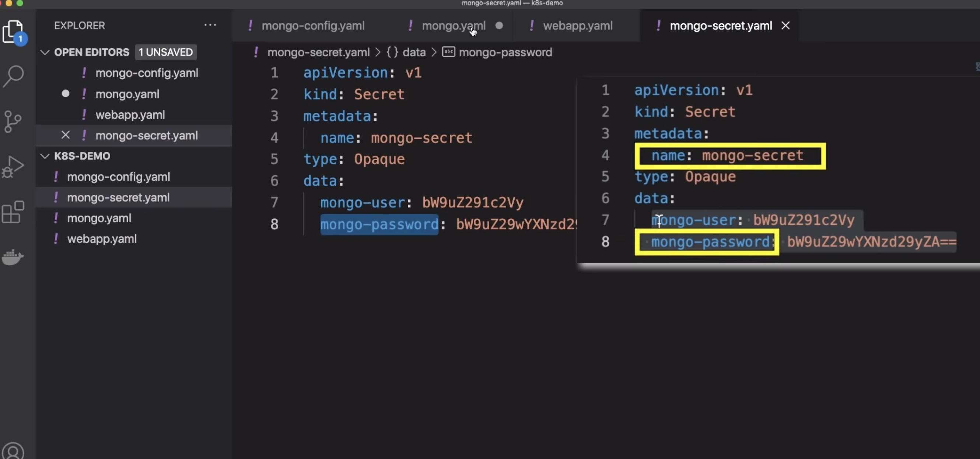Click line number 1 in editor gutter

point(274,73)
